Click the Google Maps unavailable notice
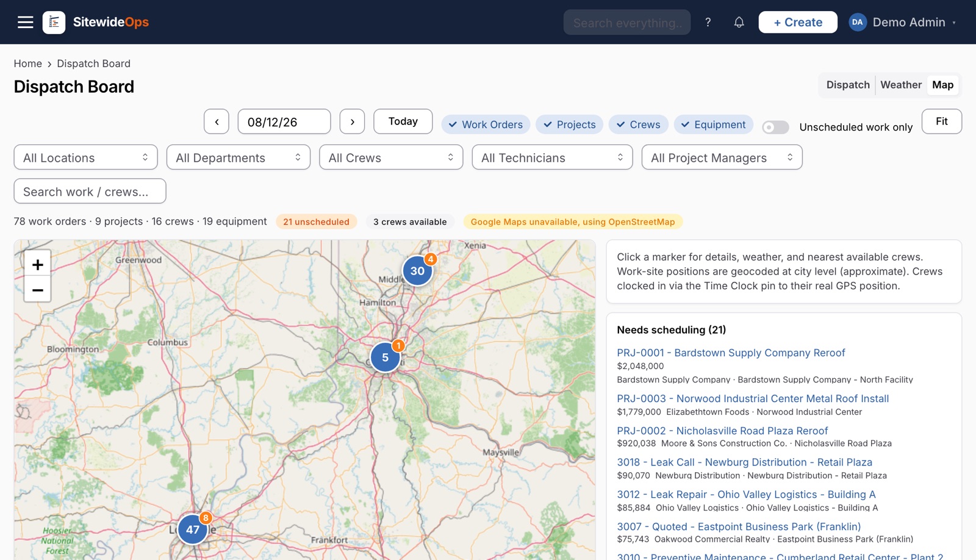Image resolution: width=976 pixels, height=560 pixels. 573,221
